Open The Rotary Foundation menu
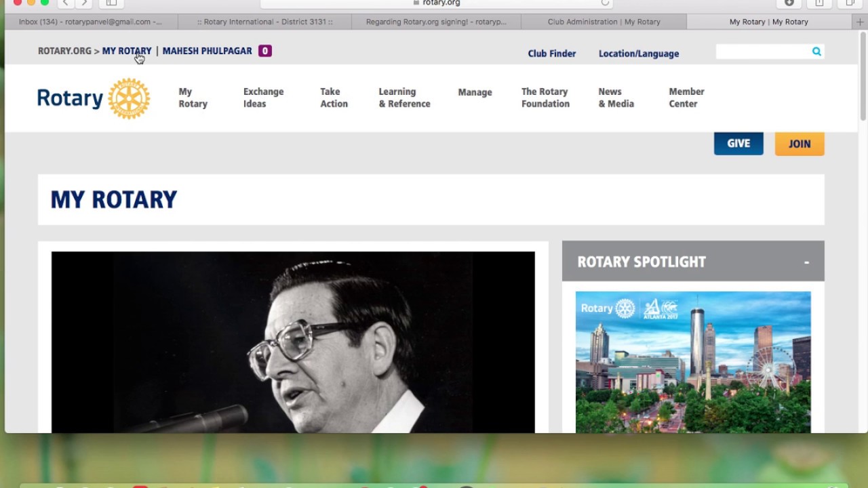Screen dimensions: 868x488 [x=545, y=98]
